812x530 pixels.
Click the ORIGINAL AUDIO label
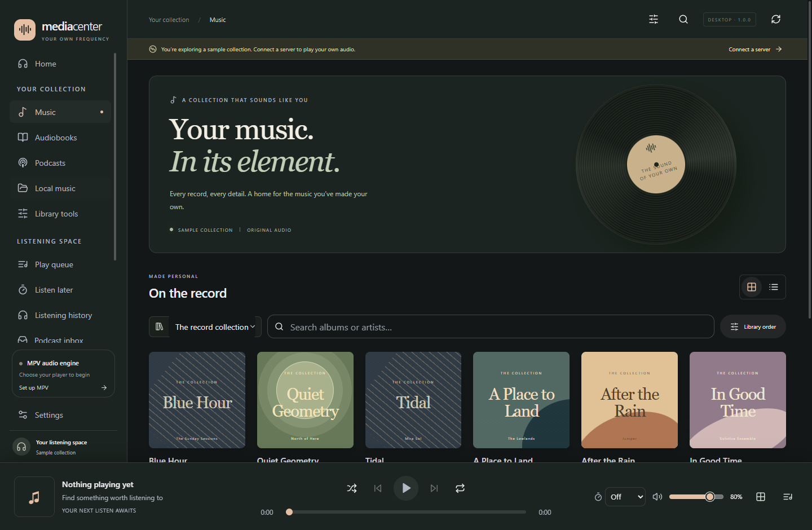click(269, 230)
